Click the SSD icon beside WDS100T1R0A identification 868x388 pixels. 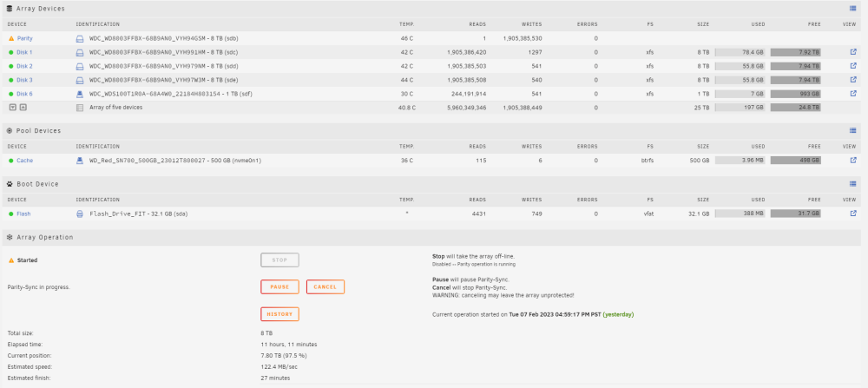click(80, 94)
